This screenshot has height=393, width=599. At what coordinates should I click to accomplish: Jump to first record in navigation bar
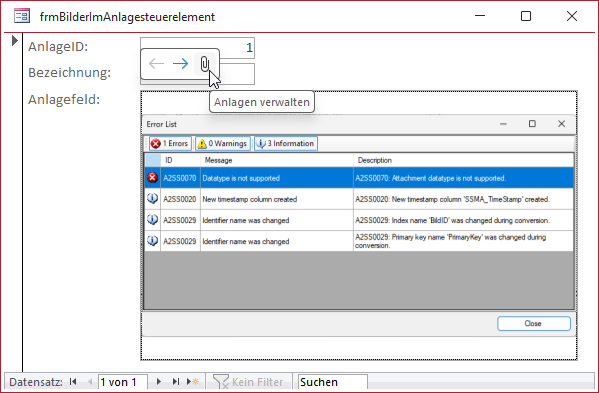tap(73, 382)
